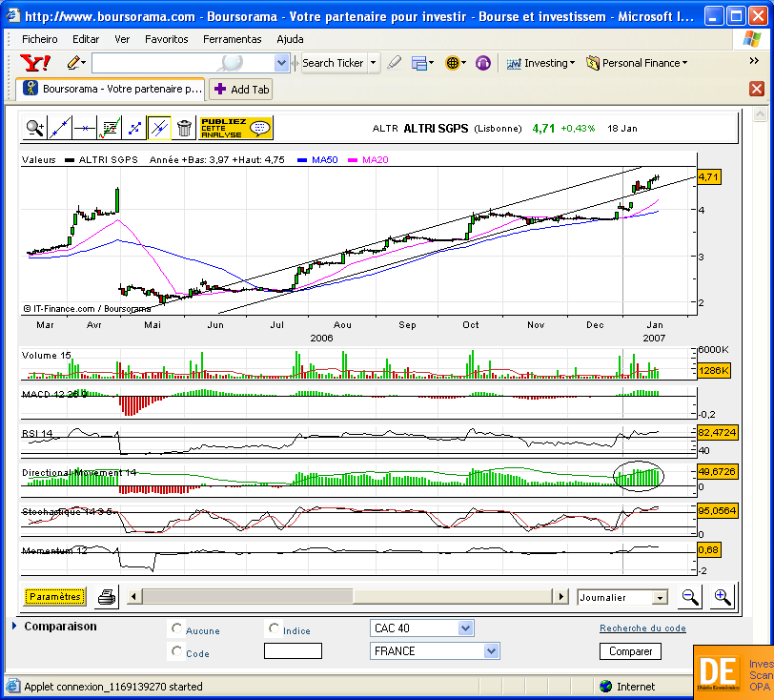Open the Yahoo search box dropdown arrow
Viewport: 774px width, 700px height.
click(x=281, y=63)
